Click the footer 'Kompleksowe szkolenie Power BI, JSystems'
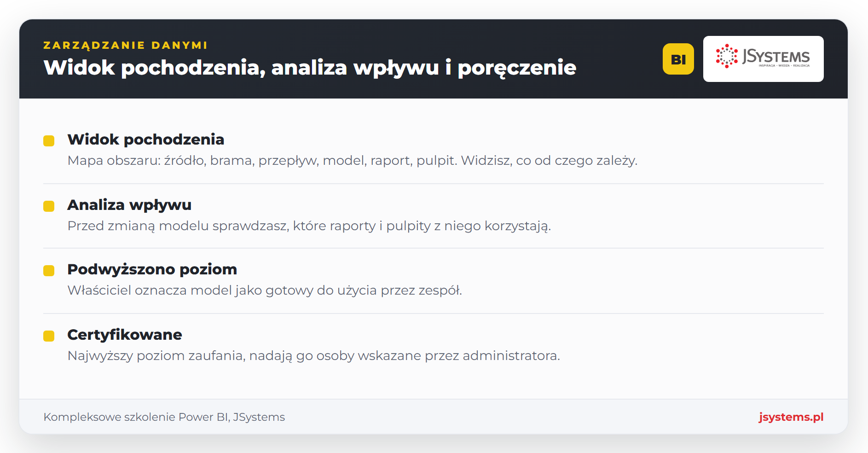868x453 pixels. pos(164,417)
